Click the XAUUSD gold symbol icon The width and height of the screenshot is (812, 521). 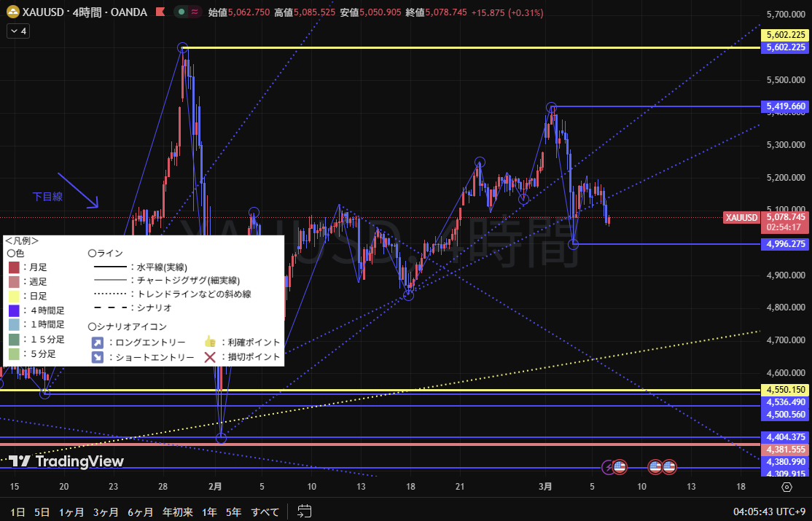tap(12, 12)
